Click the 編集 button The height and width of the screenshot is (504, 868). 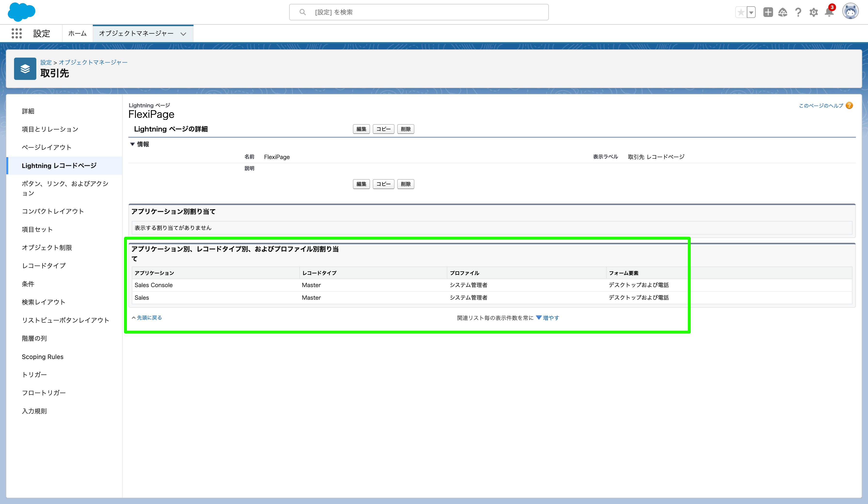[361, 129]
